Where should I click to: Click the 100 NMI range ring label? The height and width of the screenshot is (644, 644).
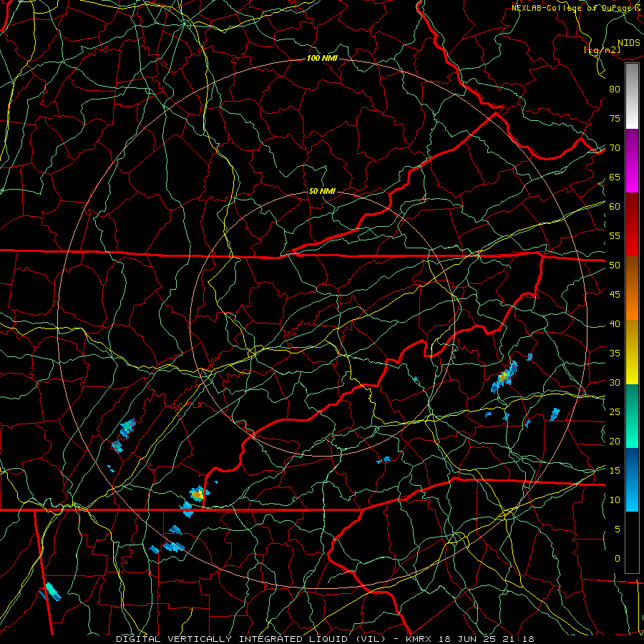pos(322,59)
